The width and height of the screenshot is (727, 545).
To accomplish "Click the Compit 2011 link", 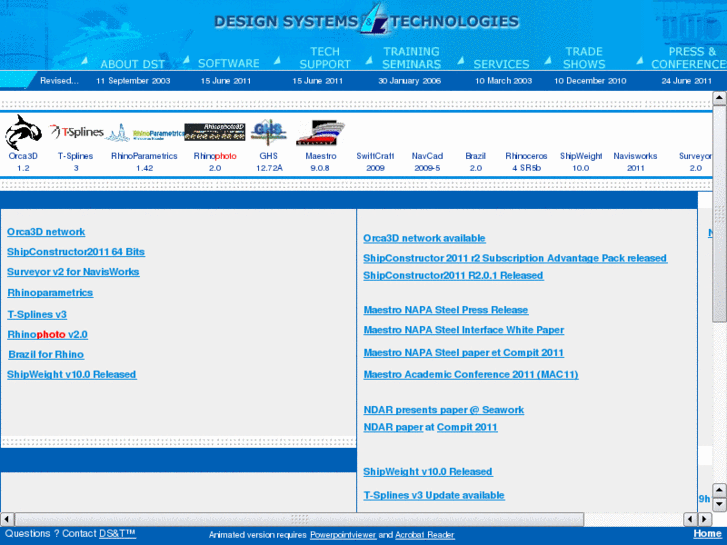I will coord(467,427).
